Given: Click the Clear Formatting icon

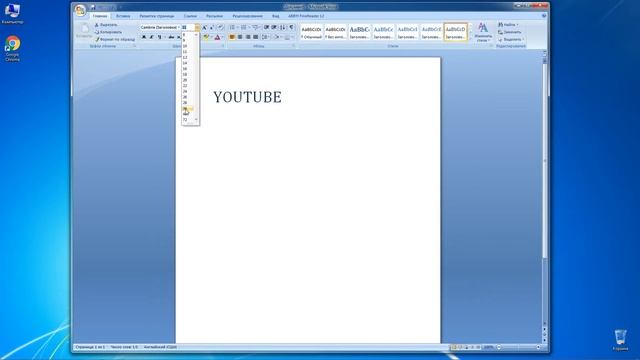Looking at the screenshot, I should pos(220,27).
